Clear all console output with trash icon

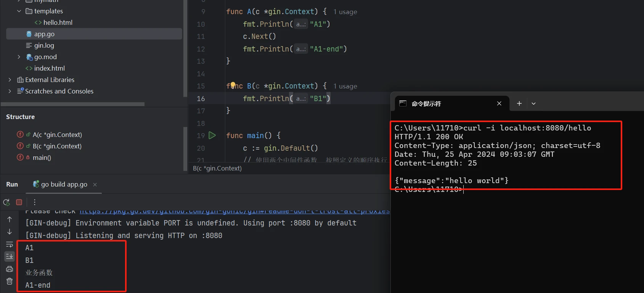coord(10,281)
